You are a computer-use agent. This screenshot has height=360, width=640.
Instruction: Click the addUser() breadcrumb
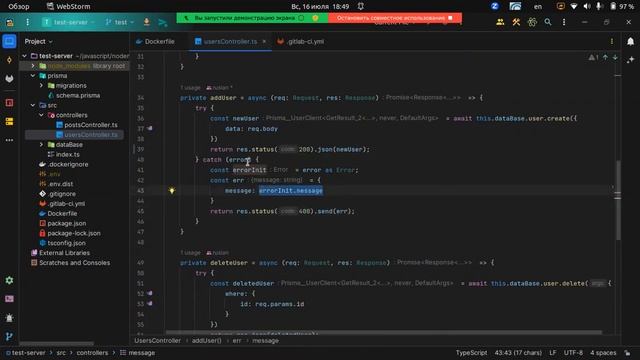tap(207, 340)
